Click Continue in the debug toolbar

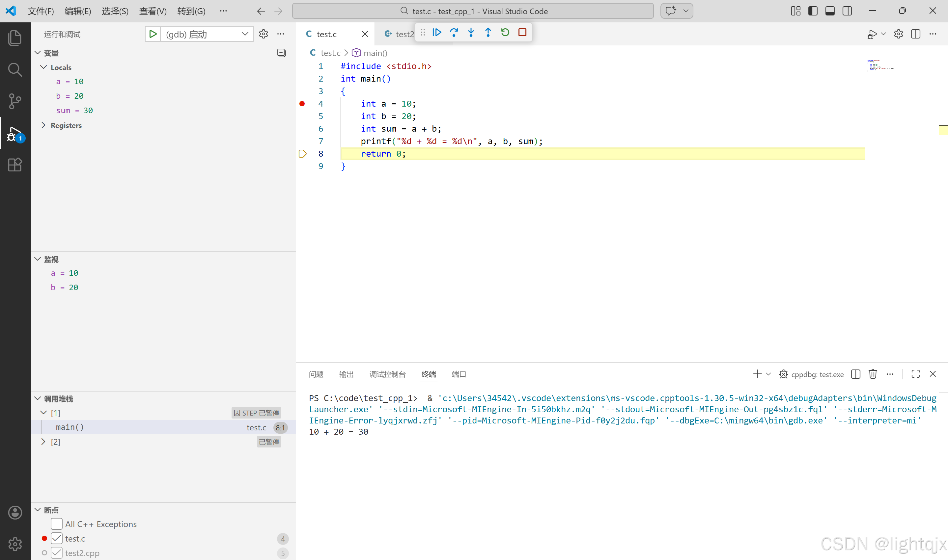point(436,33)
